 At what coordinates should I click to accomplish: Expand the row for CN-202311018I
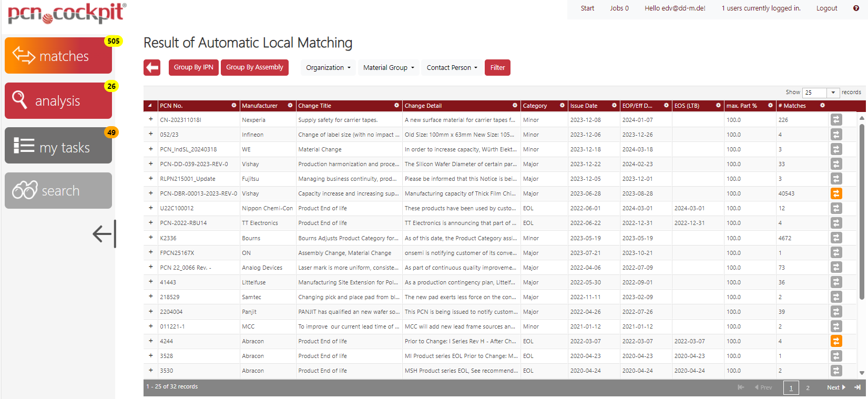150,119
